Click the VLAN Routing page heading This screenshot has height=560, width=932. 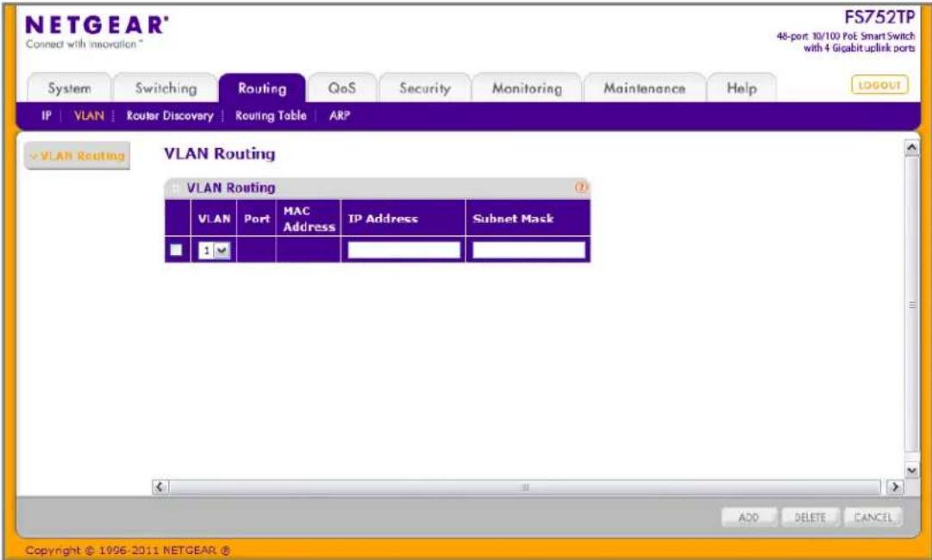[x=219, y=154]
